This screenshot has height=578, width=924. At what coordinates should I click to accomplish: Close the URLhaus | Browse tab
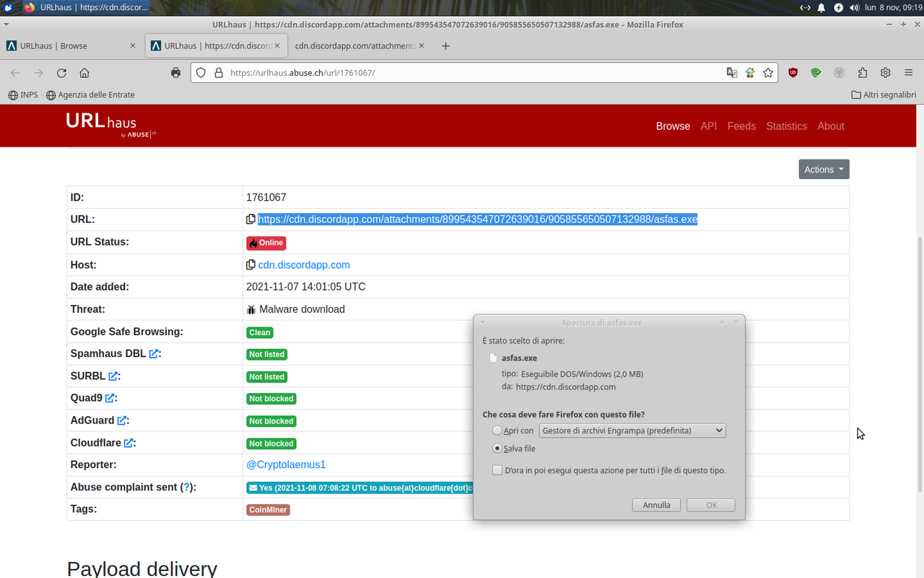132,46
